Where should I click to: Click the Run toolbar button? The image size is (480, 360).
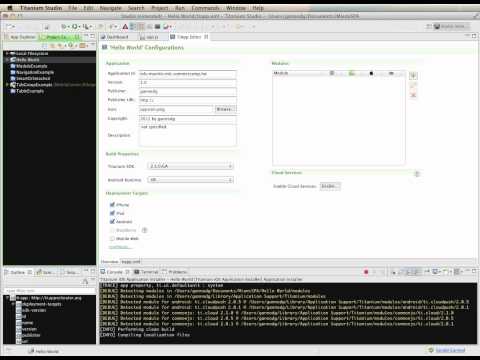(x=75, y=26)
